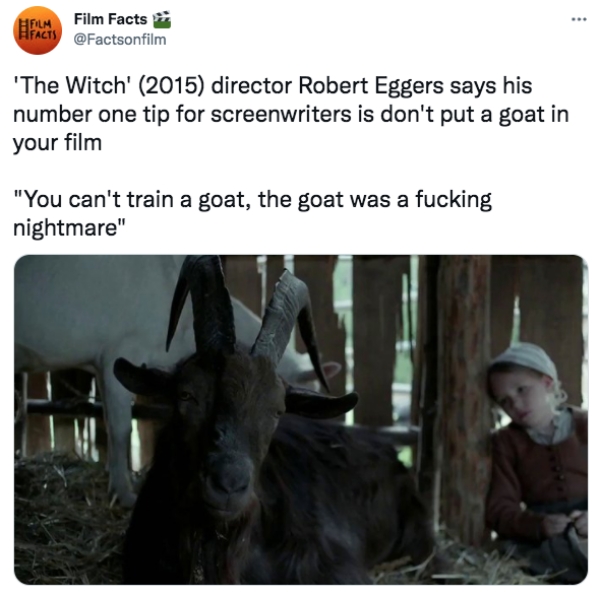This screenshot has height=596, width=600.
Task: Click the word 'screenwriters' in the tweet
Action: pyautogui.click(x=281, y=114)
